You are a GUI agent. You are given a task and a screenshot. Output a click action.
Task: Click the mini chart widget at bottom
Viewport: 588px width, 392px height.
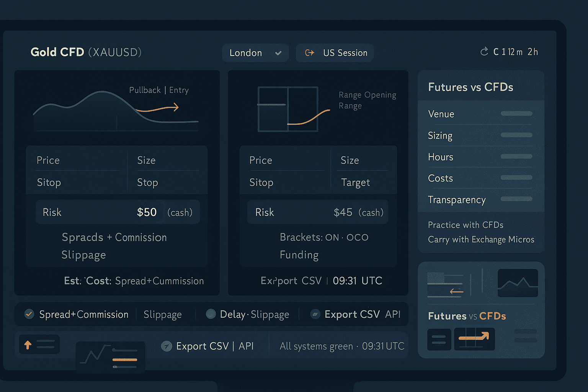click(x=110, y=357)
